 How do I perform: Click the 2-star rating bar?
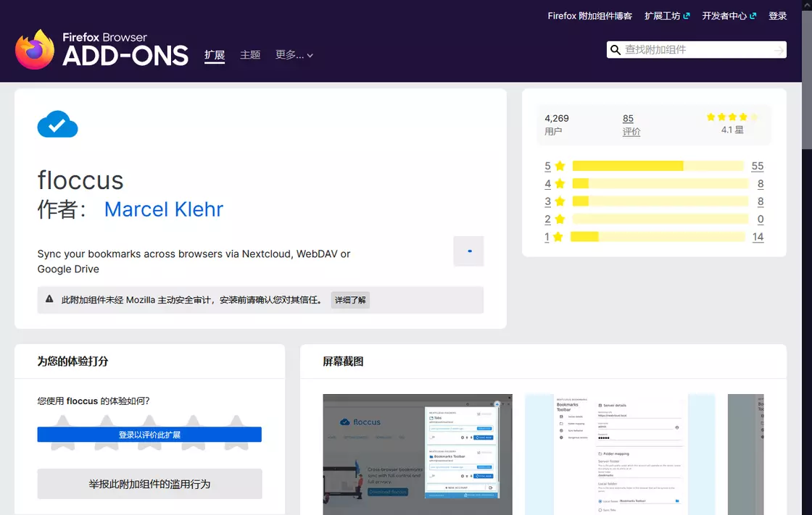point(660,219)
